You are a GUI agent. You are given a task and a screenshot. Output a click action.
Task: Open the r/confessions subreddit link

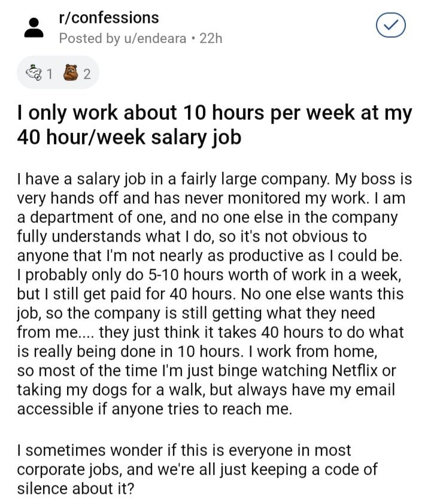[109, 17]
